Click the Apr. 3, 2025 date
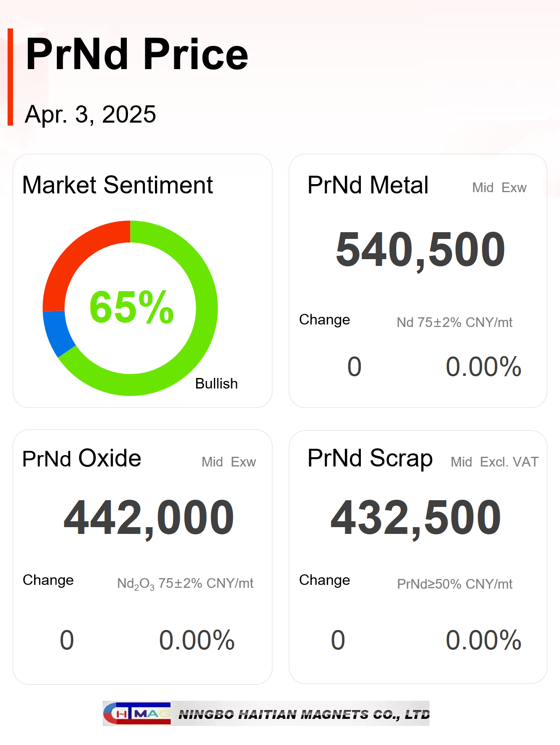This screenshot has height=745, width=560. (91, 114)
